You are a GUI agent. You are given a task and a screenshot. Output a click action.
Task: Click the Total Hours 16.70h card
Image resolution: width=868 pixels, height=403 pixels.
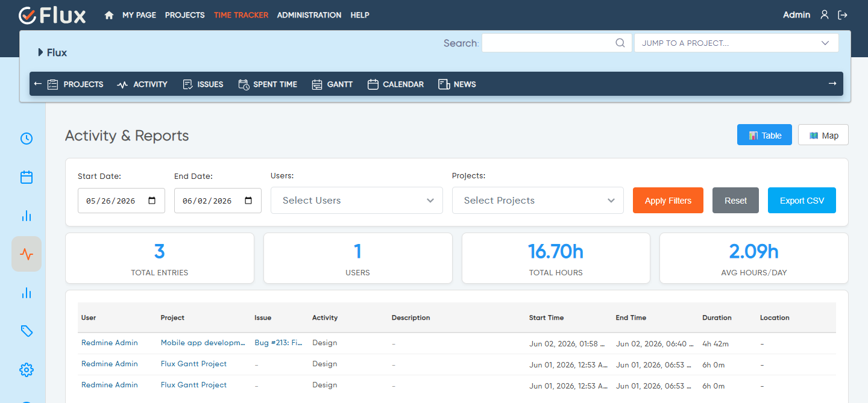[556, 258]
